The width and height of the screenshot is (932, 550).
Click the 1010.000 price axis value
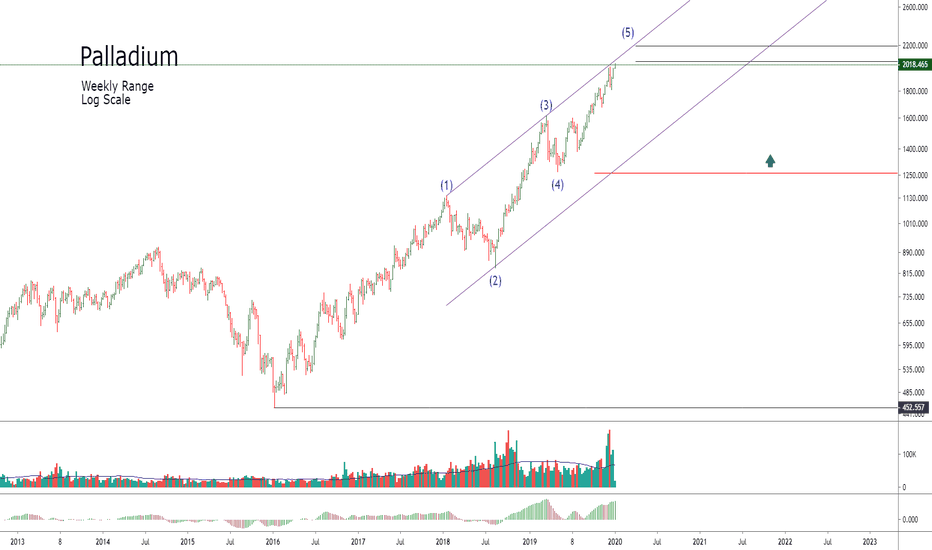[915, 224]
